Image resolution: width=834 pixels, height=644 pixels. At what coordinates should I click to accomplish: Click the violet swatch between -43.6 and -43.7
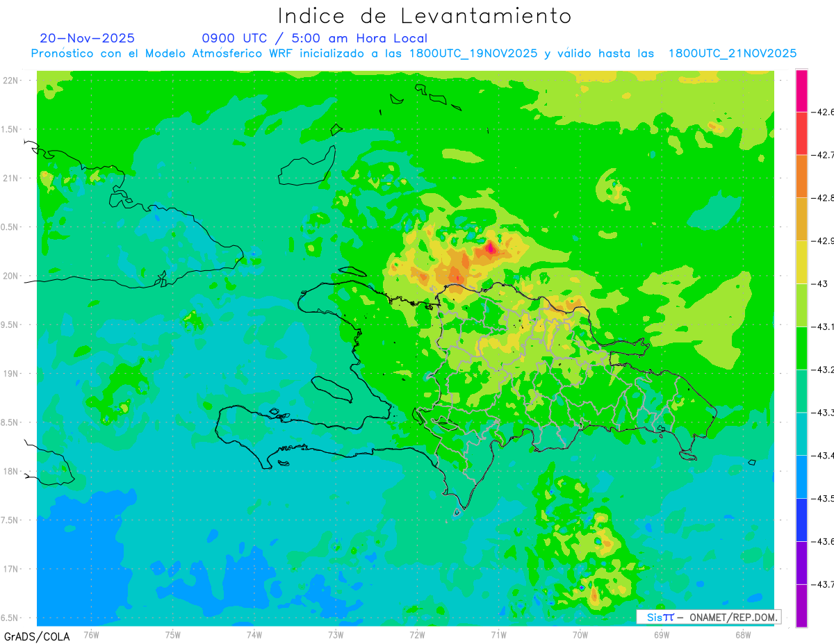pyautogui.click(x=801, y=562)
